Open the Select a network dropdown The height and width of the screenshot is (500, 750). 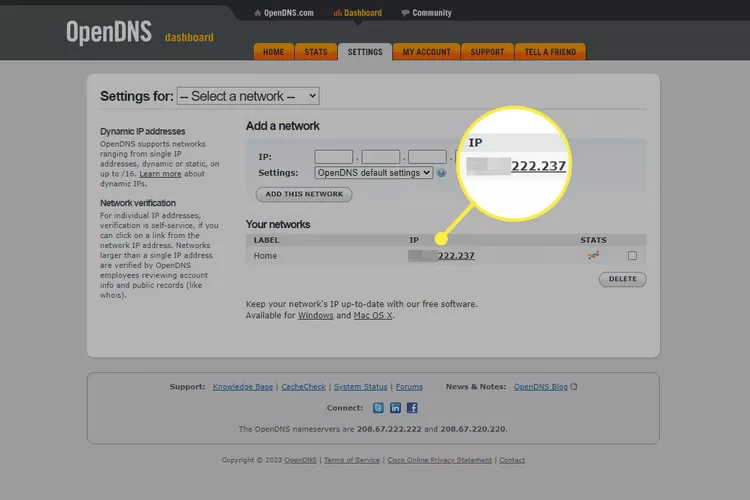click(x=248, y=96)
